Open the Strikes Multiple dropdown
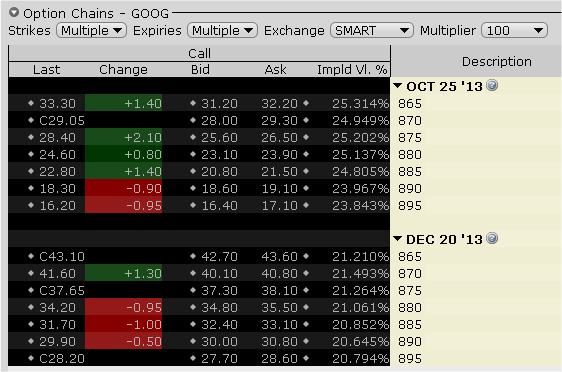 coord(91,30)
